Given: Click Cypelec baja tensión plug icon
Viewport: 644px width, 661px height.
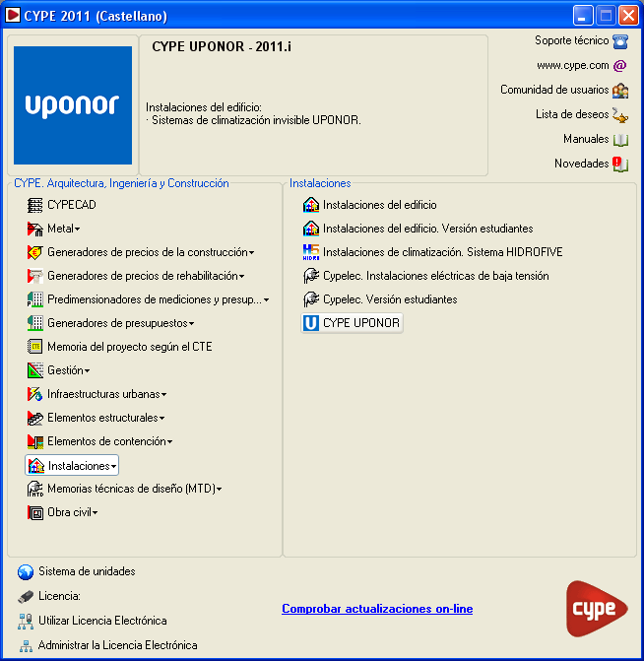Looking at the screenshot, I should point(311,276).
